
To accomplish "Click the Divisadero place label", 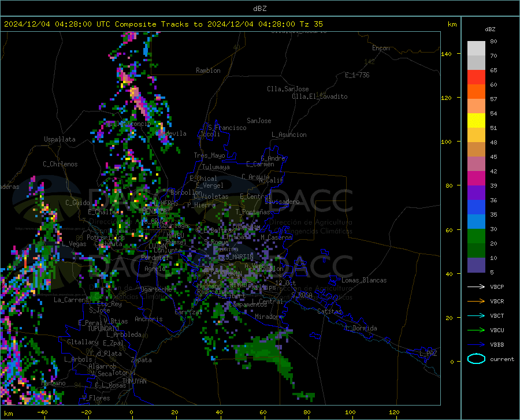I will [x=282, y=202].
